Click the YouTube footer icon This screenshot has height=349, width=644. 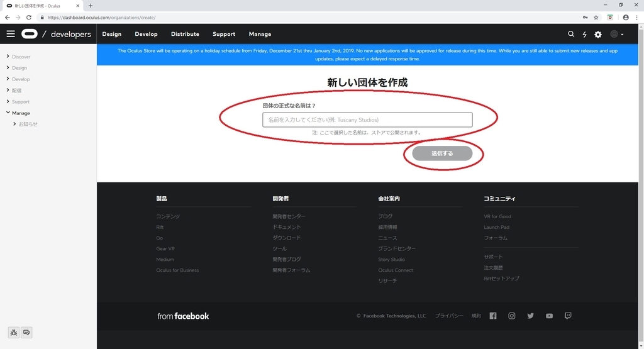(x=549, y=316)
